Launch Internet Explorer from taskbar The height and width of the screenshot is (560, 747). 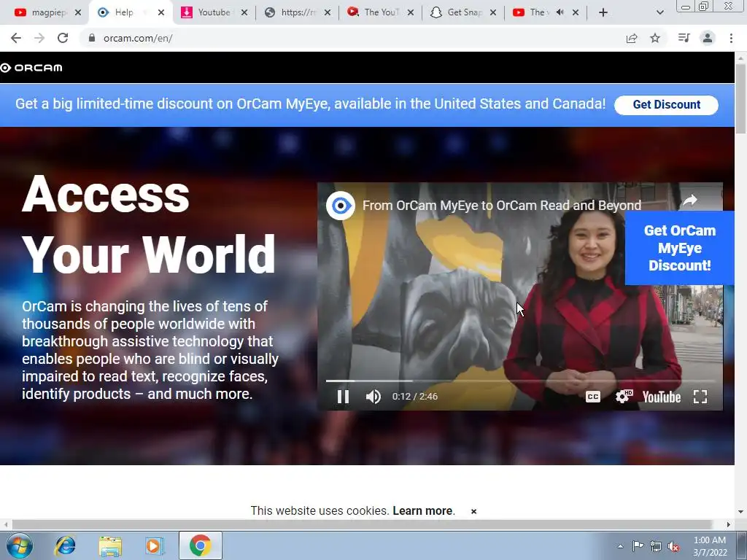pos(65,545)
